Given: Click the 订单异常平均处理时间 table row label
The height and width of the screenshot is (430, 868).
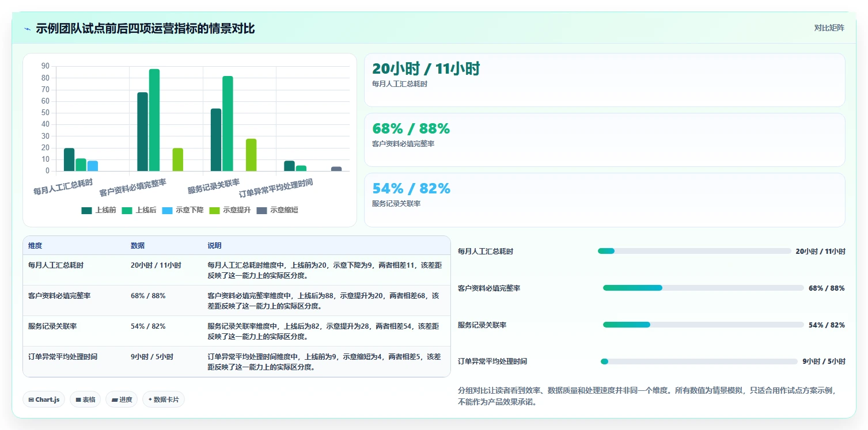Looking at the screenshot, I should click(63, 357).
